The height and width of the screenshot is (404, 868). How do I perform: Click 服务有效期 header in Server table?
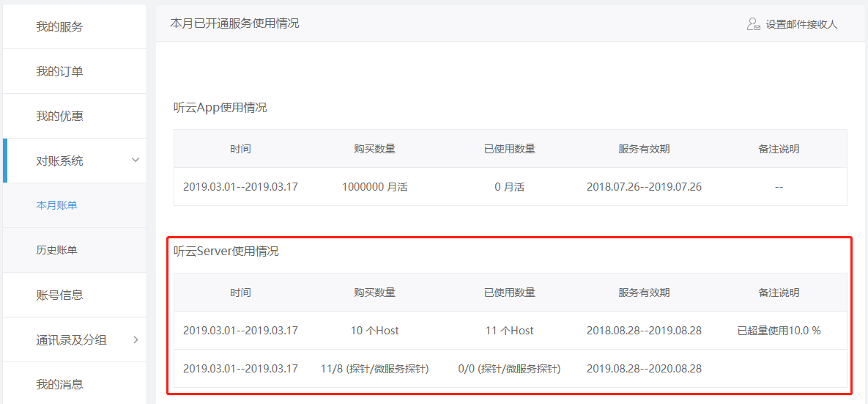point(645,293)
